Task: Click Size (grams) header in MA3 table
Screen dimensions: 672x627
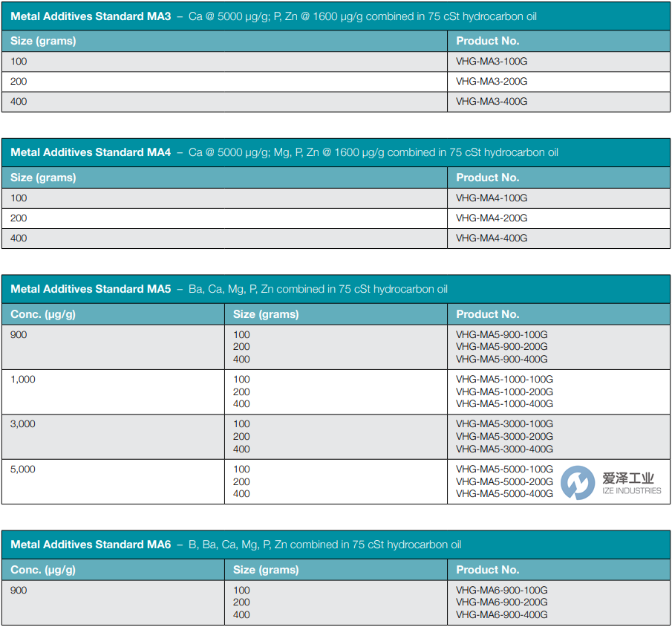Action: tap(43, 41)
